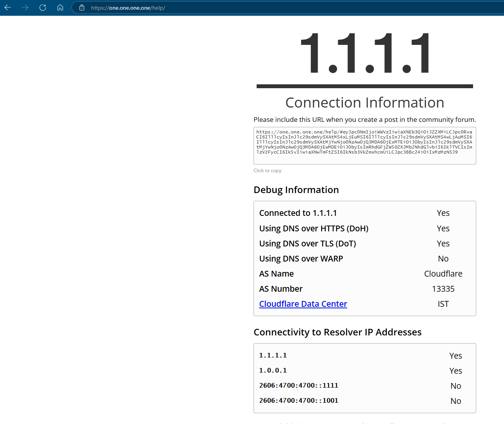
Task: Select 'Using DNS over TLS (DoT)' label
Action: [308, 244]
